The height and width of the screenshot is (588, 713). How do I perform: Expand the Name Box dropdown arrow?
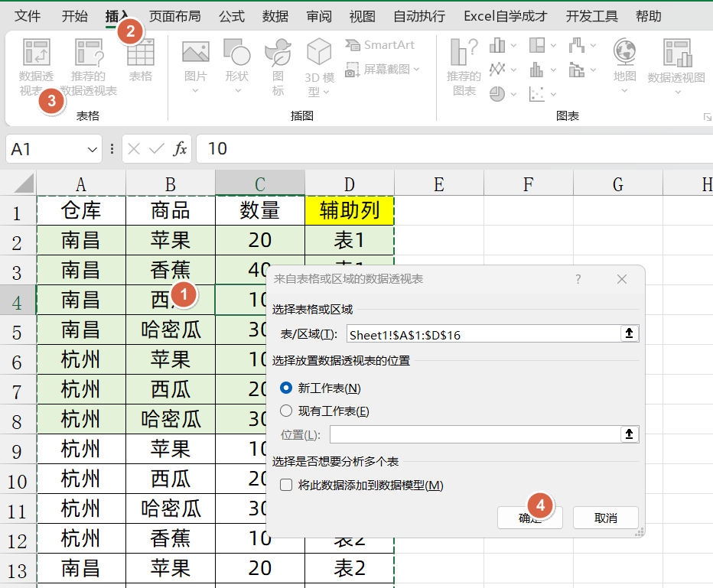[93, 149]
